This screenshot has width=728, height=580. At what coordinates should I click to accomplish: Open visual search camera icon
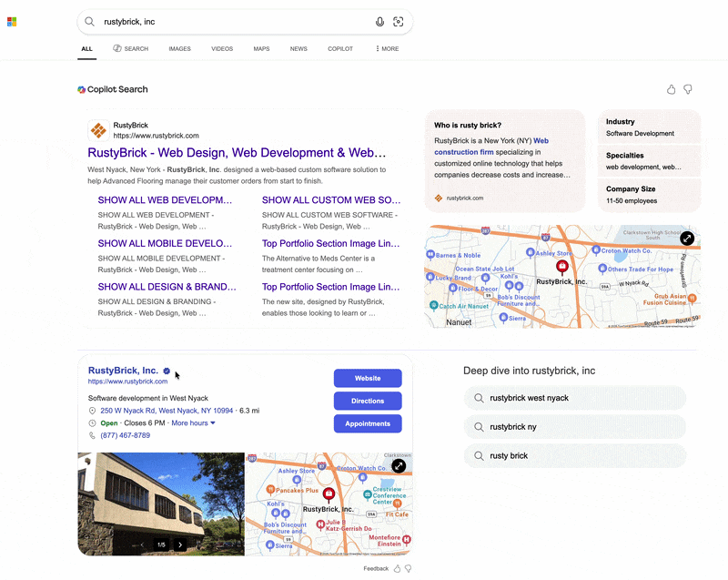click(398, 22)
